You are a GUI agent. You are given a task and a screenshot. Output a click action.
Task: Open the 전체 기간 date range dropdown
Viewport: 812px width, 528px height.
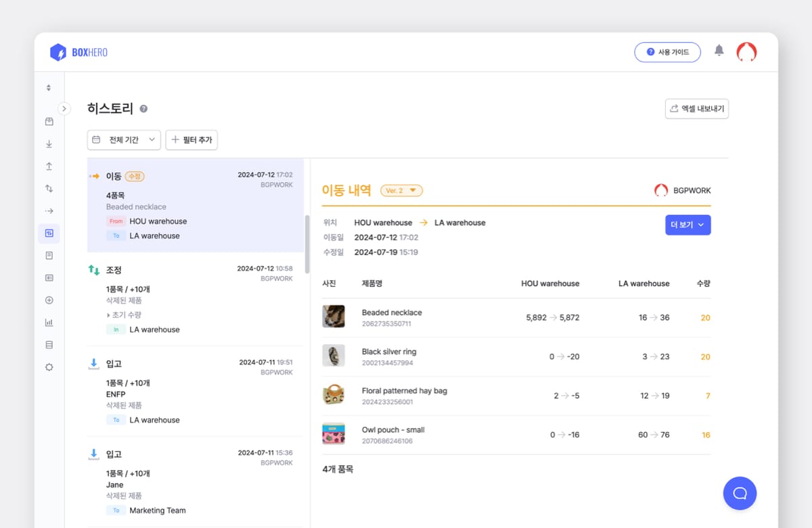(124, 139)
